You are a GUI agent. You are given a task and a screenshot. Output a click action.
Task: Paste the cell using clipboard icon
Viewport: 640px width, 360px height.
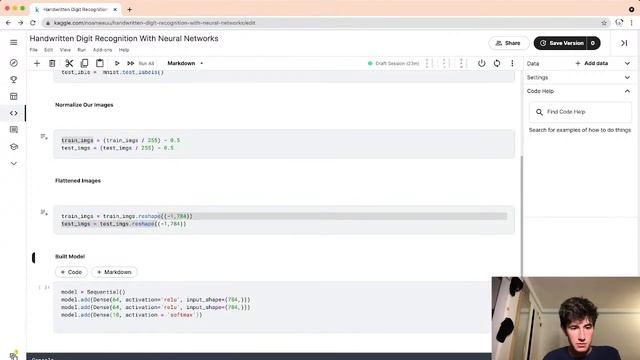[100, 63]
